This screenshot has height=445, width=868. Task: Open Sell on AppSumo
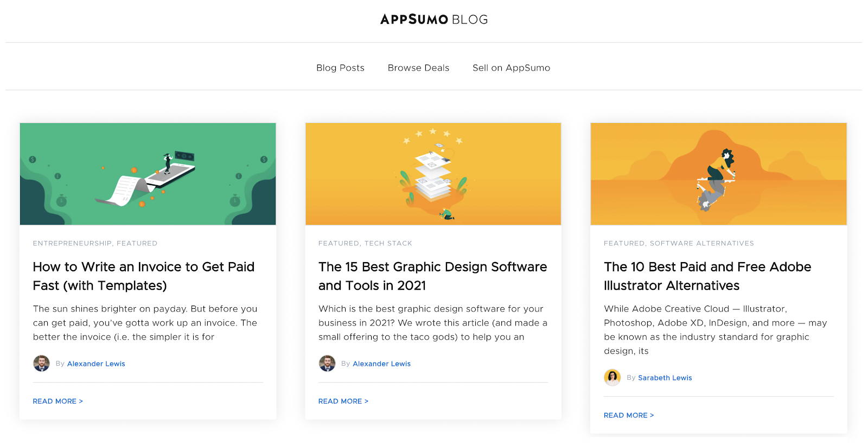coord(511,68)
